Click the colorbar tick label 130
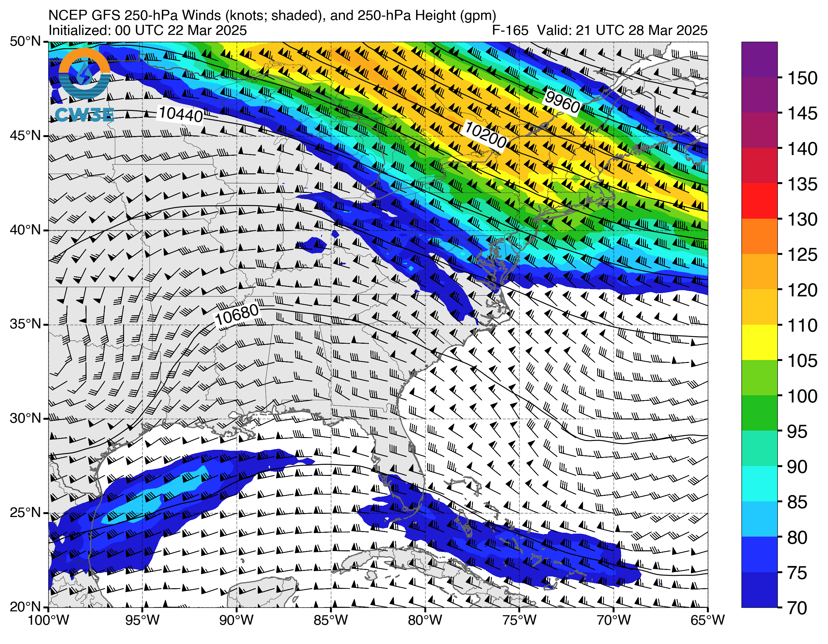 point(802,219)
